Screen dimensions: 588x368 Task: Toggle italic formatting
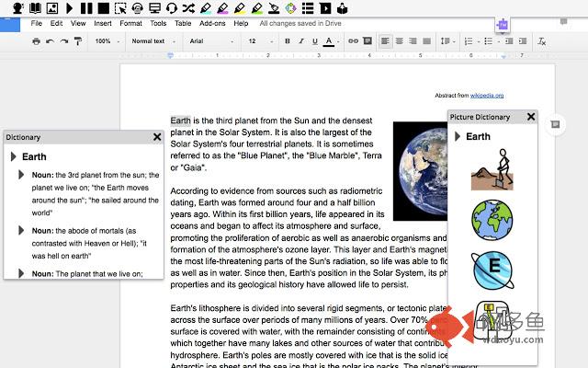(301, 41)
